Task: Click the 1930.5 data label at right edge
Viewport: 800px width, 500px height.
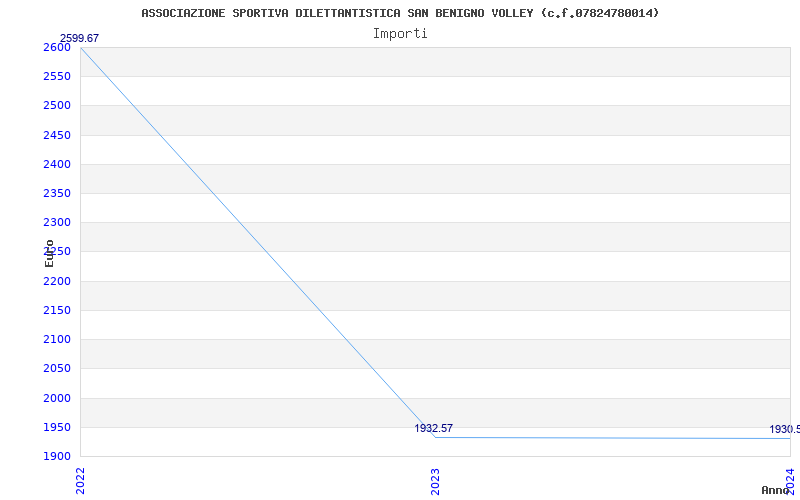Action: pos(785,430)
